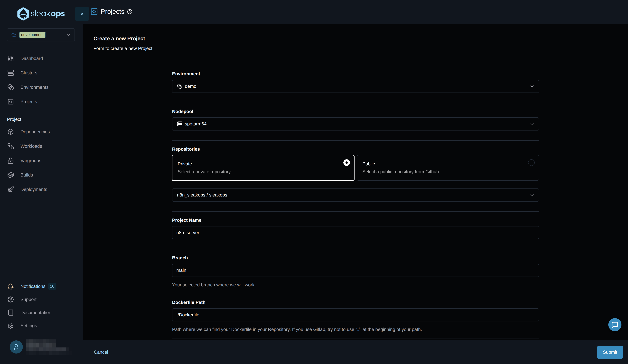Image resolution: width=628 pixels, height=364 pixels.
Task: Submit the new project form
Action: (x=610, y=352)
